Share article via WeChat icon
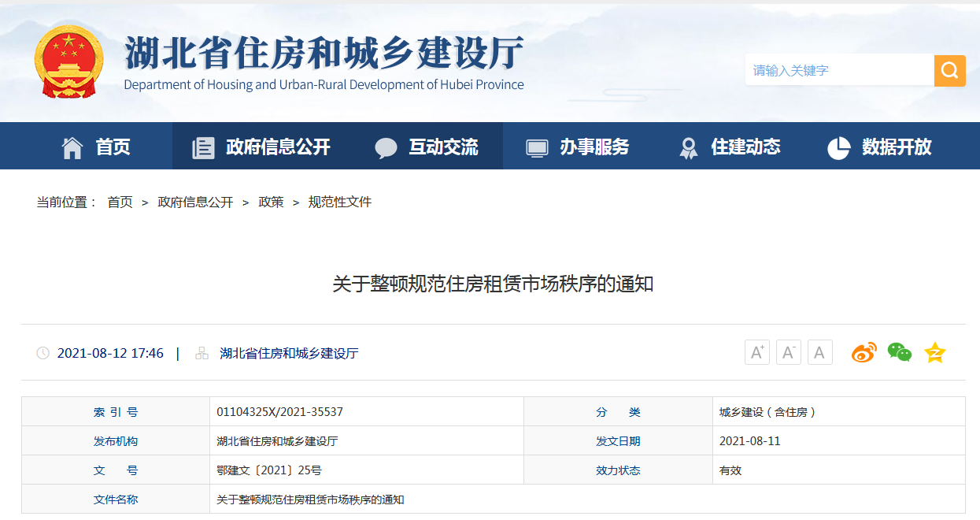 899,352
